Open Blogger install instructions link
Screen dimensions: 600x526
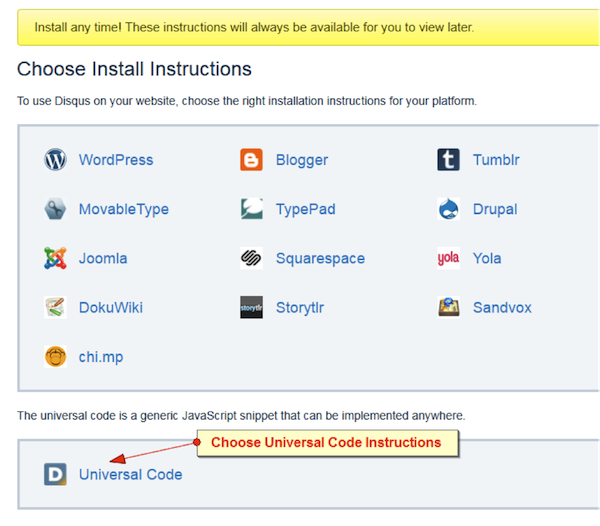302,160
